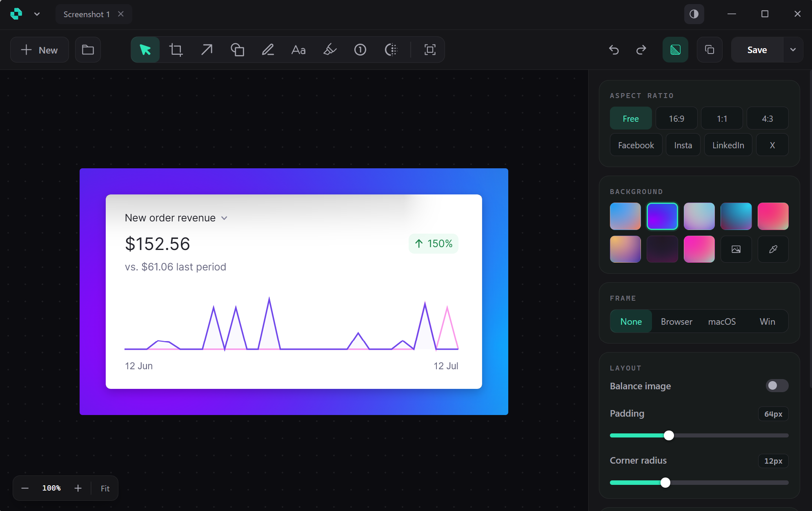Viewport: 812px width, 511px height.
Task: Zoom out with the minus button
Action: point(25,488)
